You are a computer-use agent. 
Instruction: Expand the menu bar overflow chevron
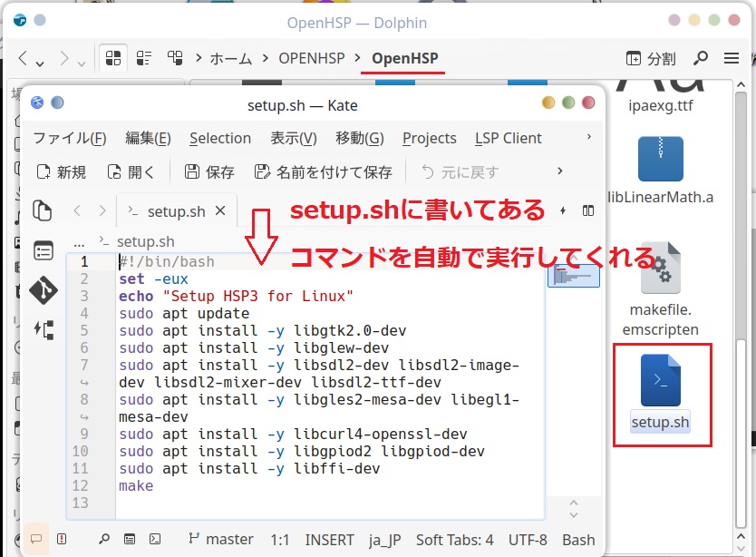click(x=588, y=137)
